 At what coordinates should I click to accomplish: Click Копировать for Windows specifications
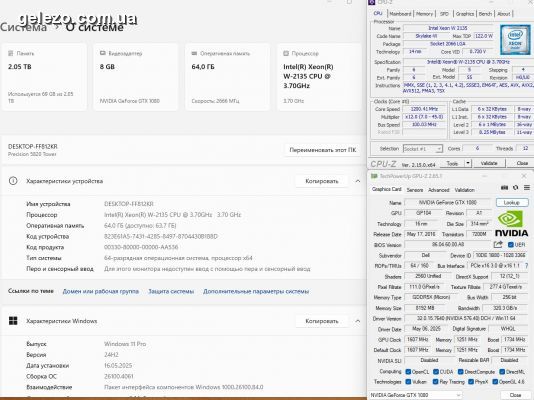point(322,321)
